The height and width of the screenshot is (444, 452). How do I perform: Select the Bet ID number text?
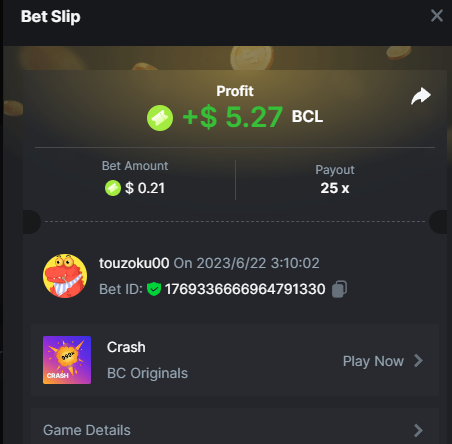(245, 289)
